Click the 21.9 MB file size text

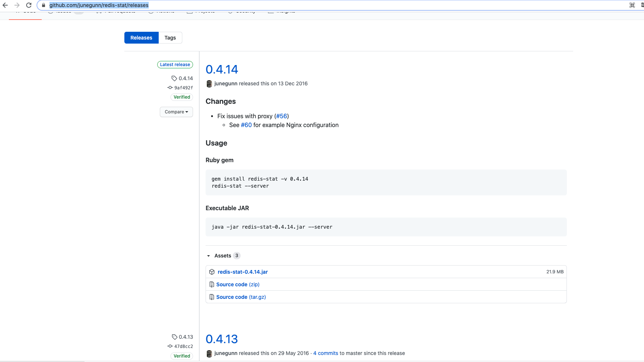[555, 272]
